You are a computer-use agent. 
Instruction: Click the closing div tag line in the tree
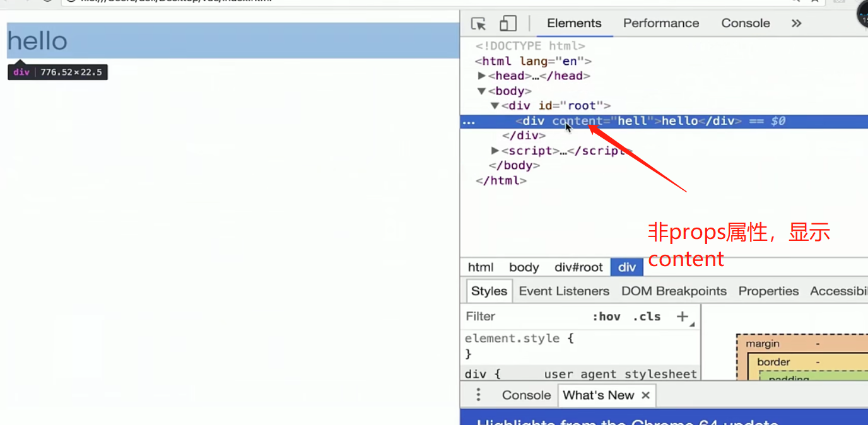tap(524, 136)
